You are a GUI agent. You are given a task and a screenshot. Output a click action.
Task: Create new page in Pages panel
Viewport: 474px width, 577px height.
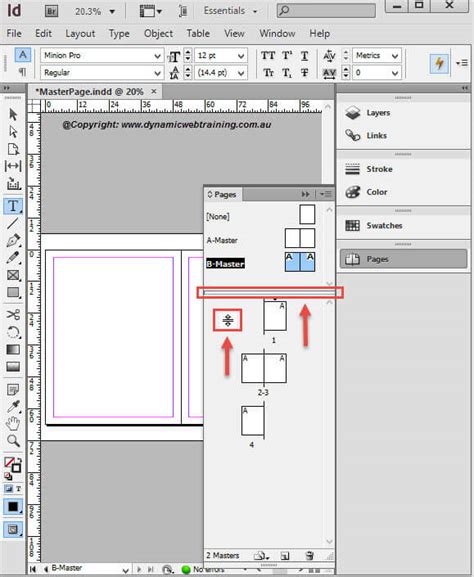[284, 556]
